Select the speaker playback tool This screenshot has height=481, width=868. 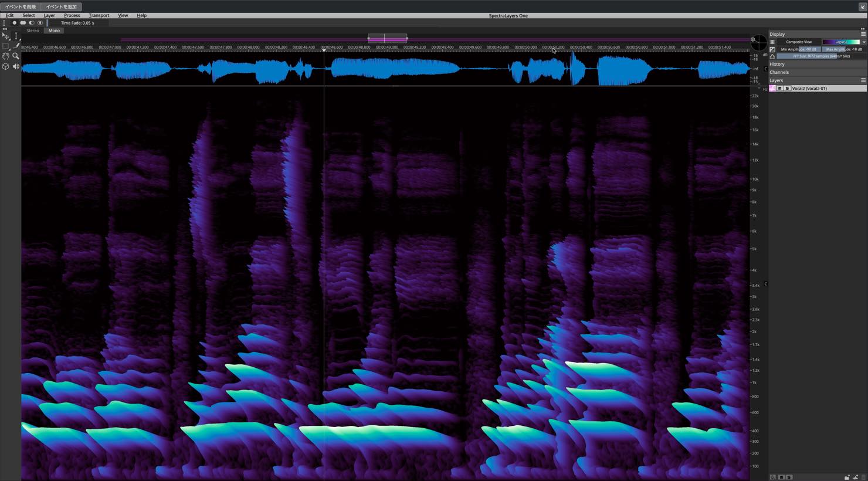(16, 66)
